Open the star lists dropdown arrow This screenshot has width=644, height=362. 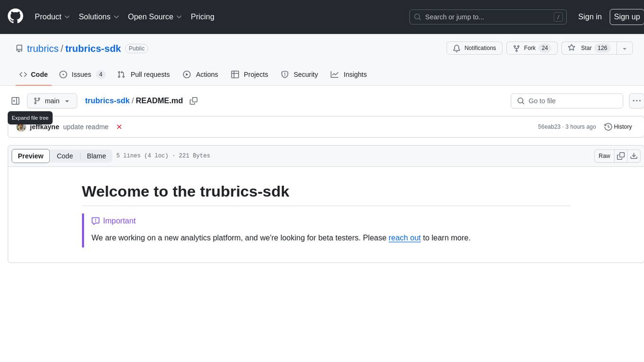pyautogui.click(x=625, y=48)
